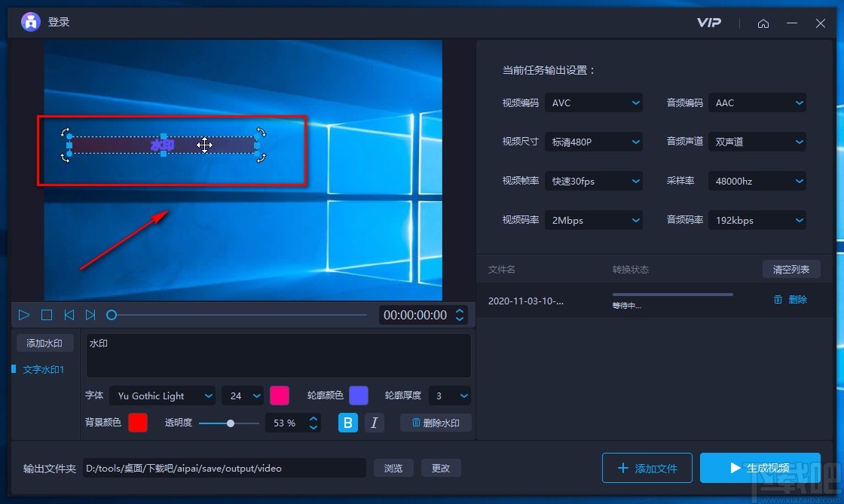Open the Yu Gothic Light font dropdown
Screen dimensions: 844x504
(162, 396)
